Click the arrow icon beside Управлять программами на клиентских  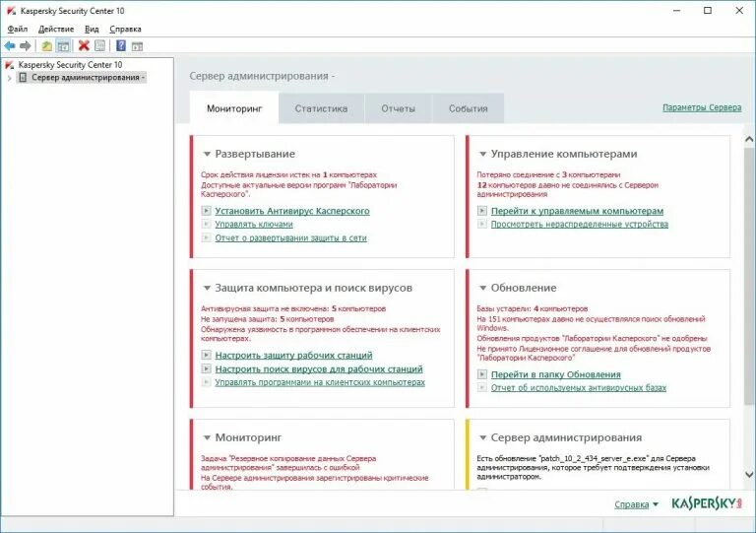[x=206, y=382]
